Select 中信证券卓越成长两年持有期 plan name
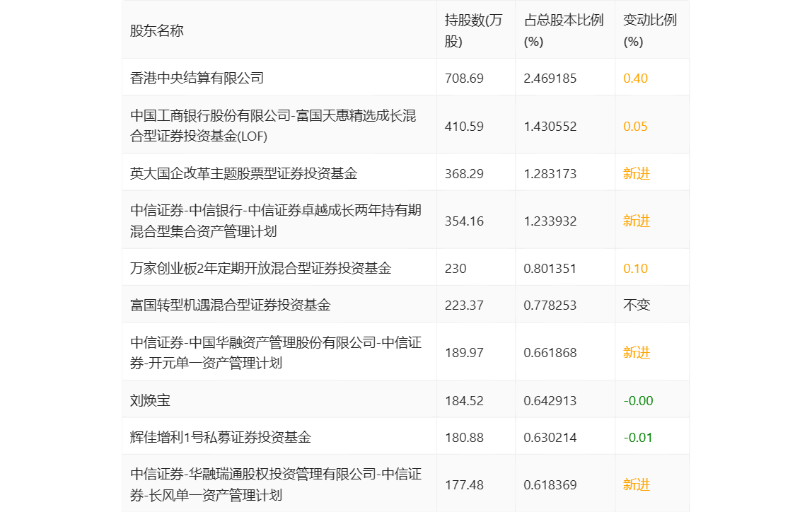This screenshot has height=512, width=812. point(276,221)
